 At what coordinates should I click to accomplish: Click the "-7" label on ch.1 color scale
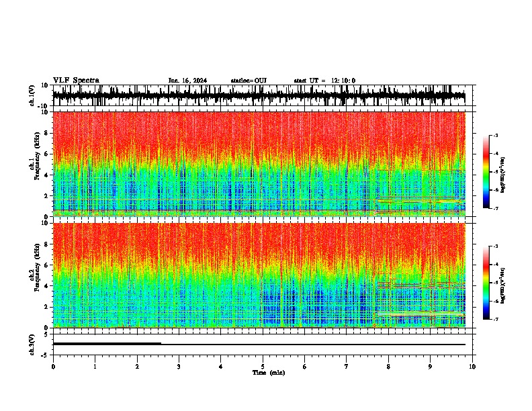495,208
